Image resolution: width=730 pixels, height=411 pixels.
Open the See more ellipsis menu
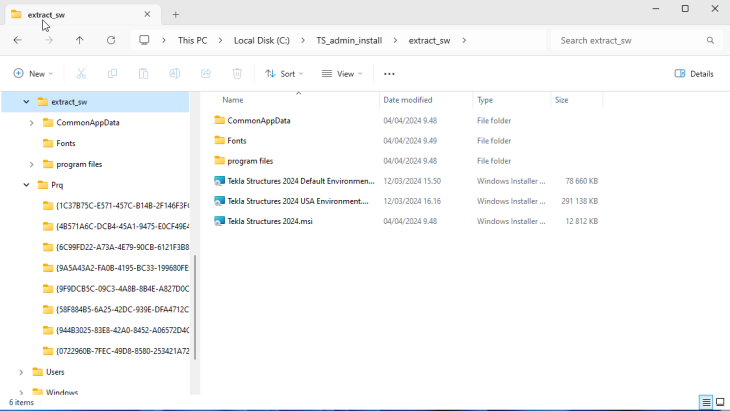coord(389,74)
